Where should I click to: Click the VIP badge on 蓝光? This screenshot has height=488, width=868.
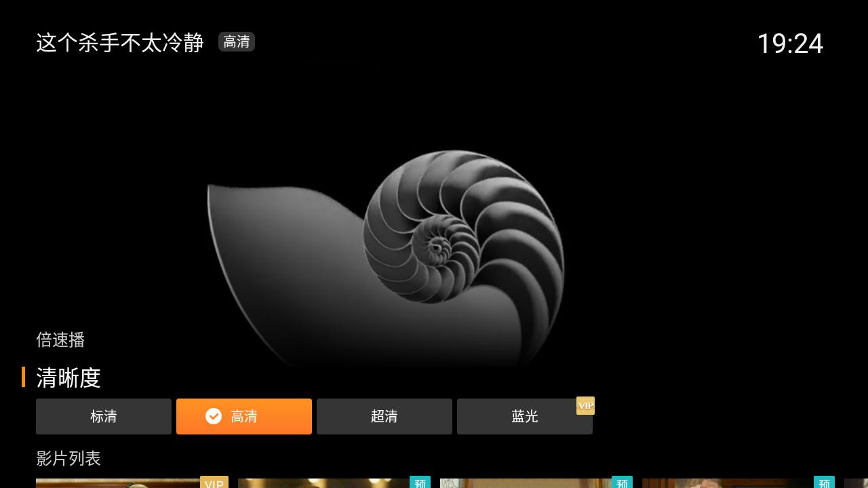pyautogui.click(x=585, y=405)
